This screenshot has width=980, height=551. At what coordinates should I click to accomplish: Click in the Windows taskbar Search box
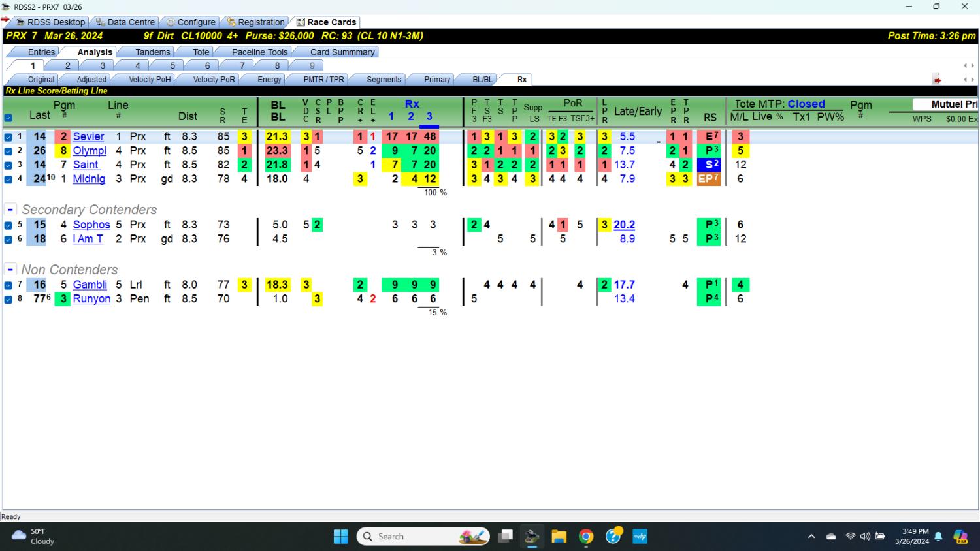point(423,537)
